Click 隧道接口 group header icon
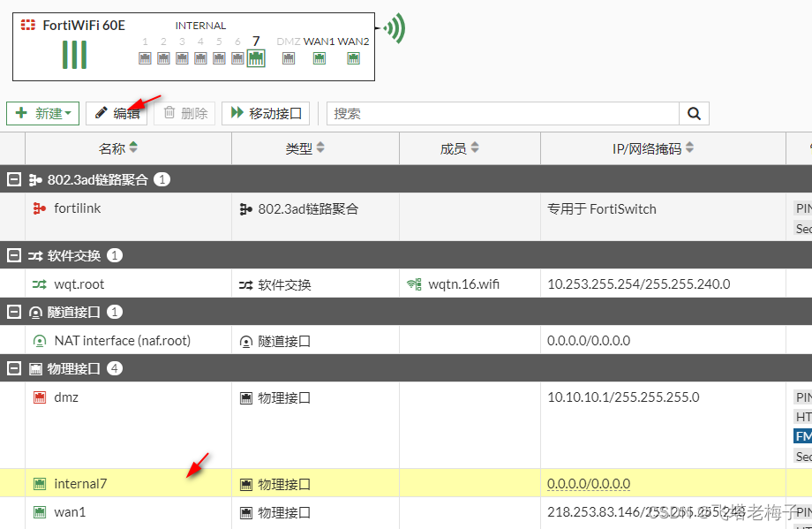This screenshot has width=812, height=529. coord(35,313)
